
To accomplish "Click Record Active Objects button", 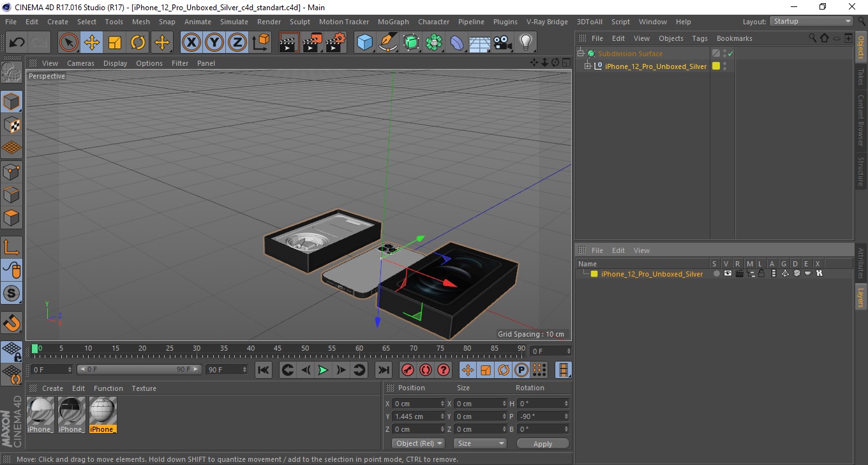I will click(407, 370).
